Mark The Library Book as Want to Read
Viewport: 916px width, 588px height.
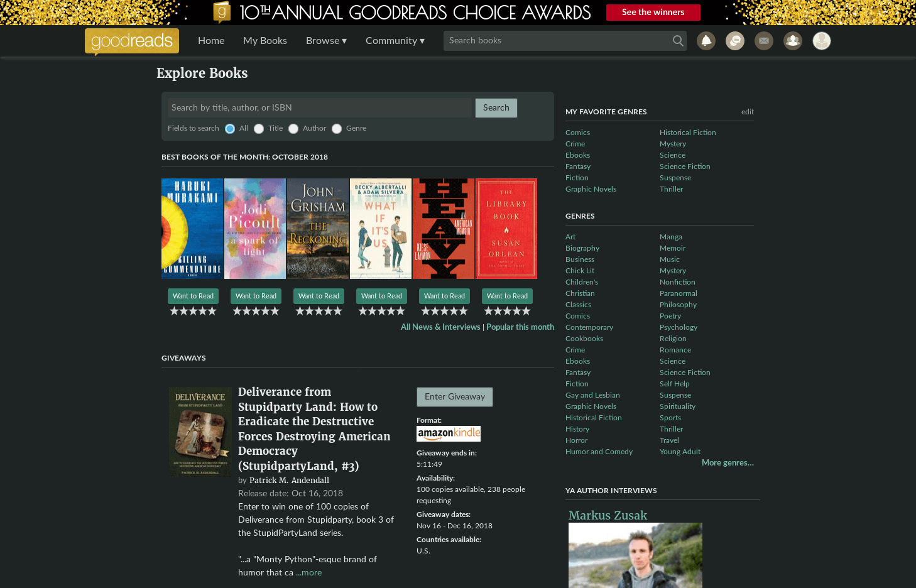507,297
